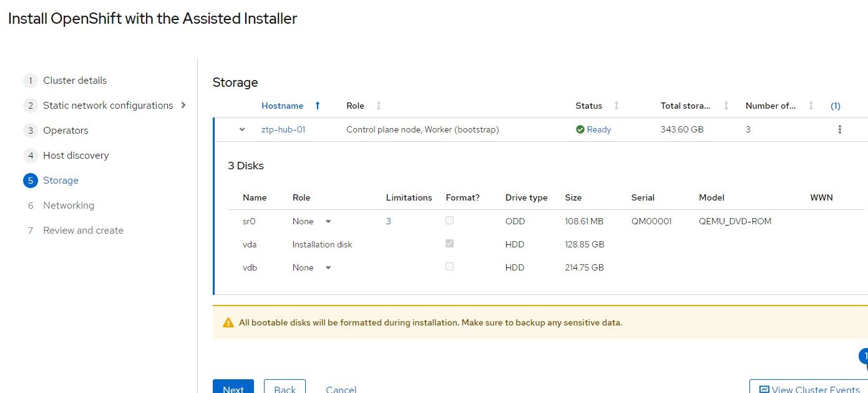Click green Ready check icon
The width and height of the screenshot is (868, 393).
point(580,129)
